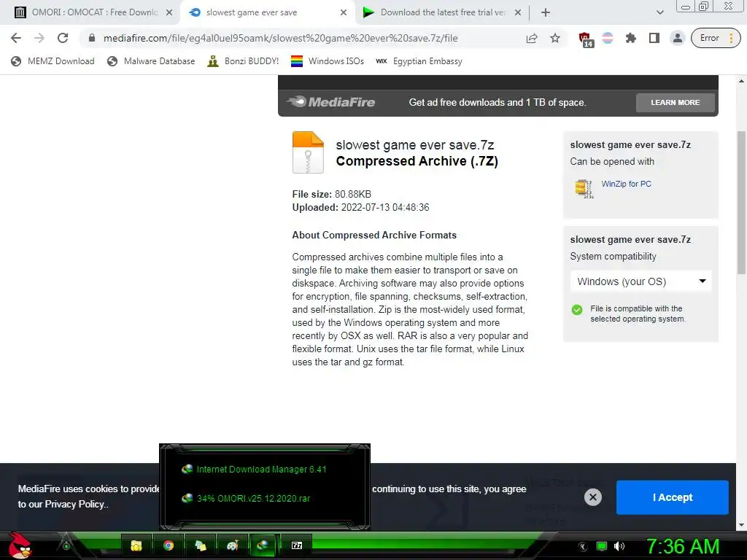
Task: Click the Chrome taskbar icon
Action: click(x=169, y=545)
